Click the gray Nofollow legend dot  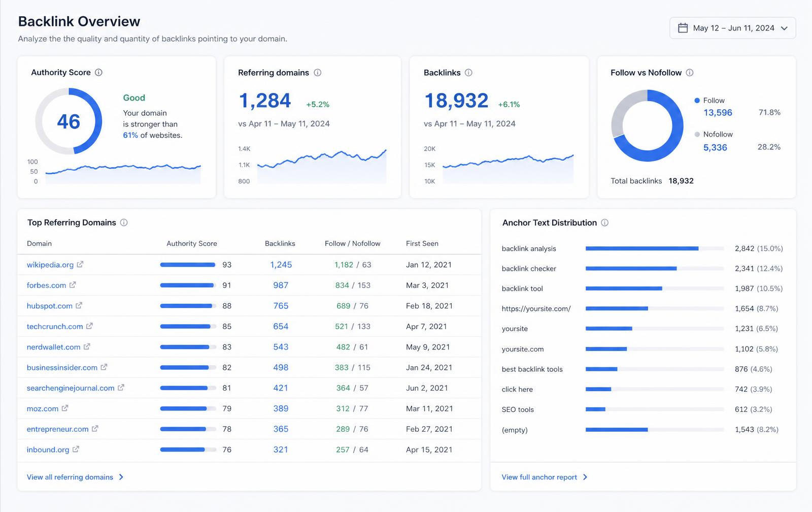697,134
